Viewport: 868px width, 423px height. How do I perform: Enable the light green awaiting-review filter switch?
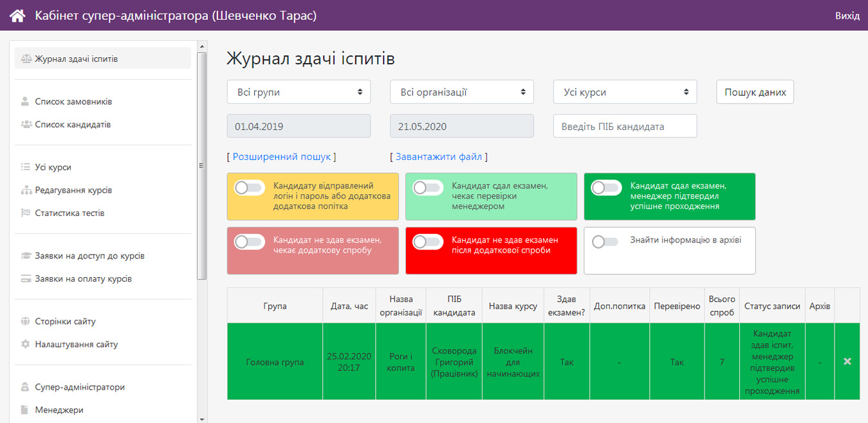428,188
